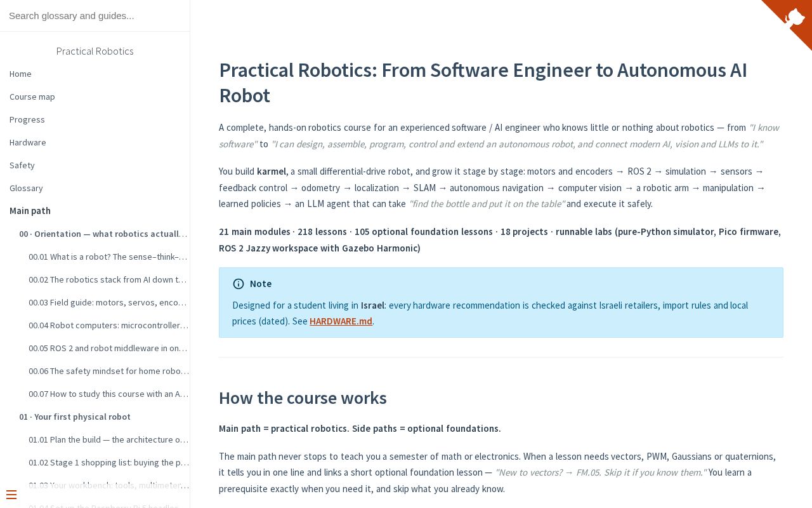Screen dimensions: 812x508
Task: Open the Glossary page
Action: [26, 188]
